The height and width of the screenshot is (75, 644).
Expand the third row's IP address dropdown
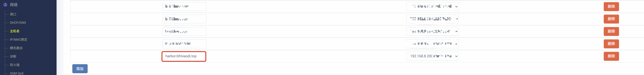click(x=432, y=31)
